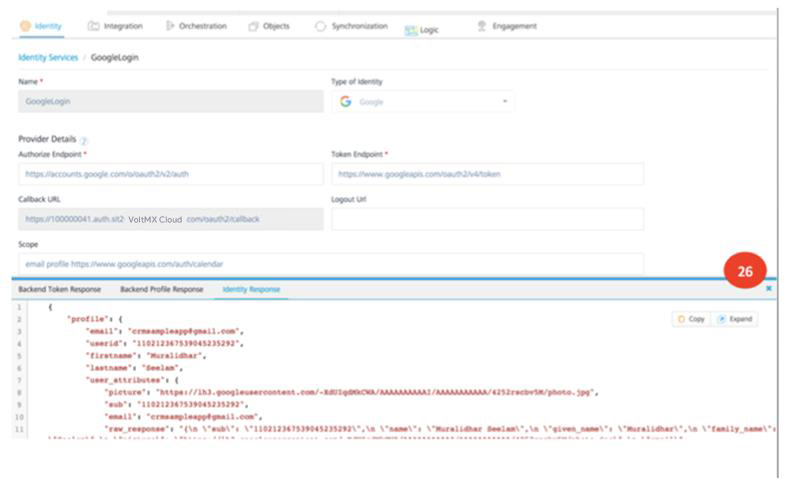Click the Synchronization tab icon

pyautogui.click(x=320, y=26)
